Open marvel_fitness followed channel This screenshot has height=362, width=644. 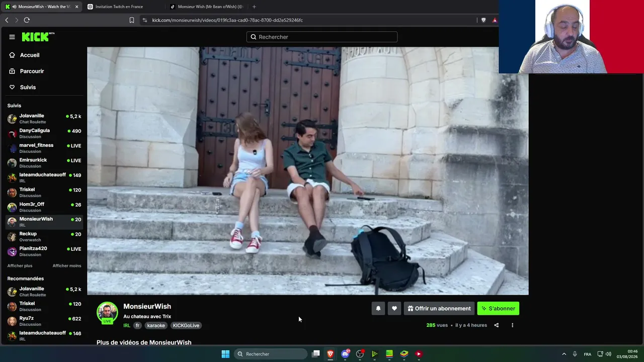44,148
